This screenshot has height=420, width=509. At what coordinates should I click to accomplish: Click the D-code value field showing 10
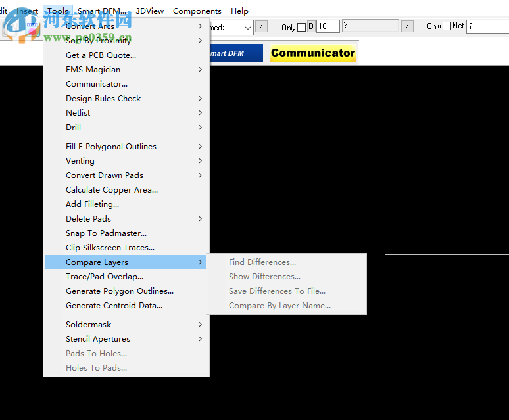(328, 26)
